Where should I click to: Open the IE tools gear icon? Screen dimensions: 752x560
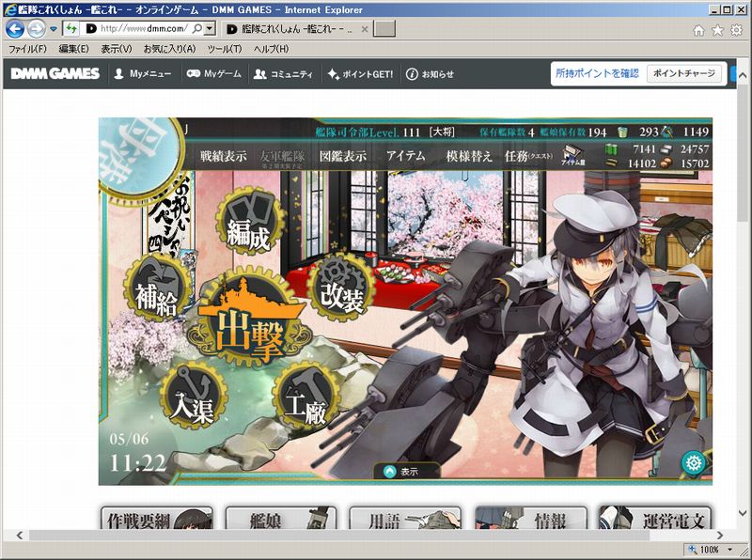coord(736,30)
